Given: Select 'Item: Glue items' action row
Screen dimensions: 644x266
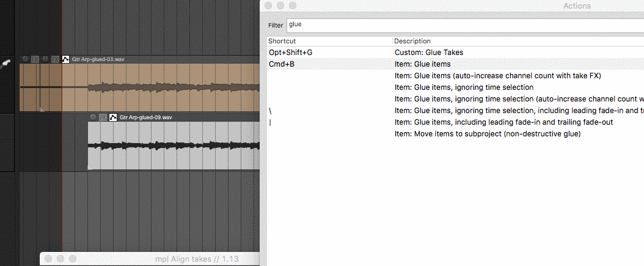Looking at the screenshot, I should (423, 64).
